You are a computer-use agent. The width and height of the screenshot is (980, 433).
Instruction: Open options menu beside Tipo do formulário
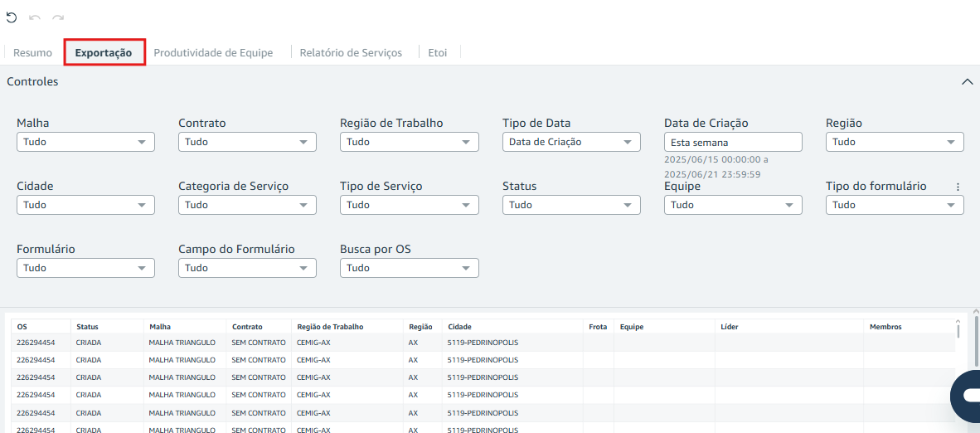958,187
